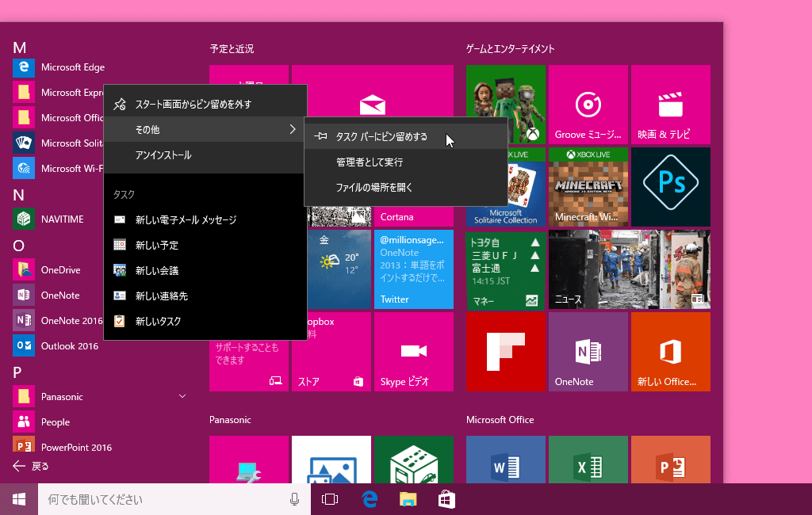Screen dimensions: 812x515
Task: Open the Skype ビデオ tile
Action: click(x=414, y=352)
